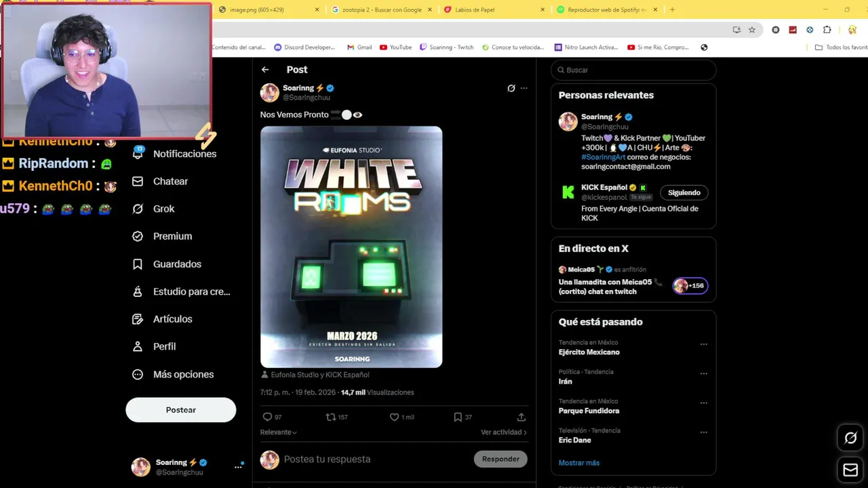
Task: Open the #SoarinngArt hashtag link
Action: (603, 157)
